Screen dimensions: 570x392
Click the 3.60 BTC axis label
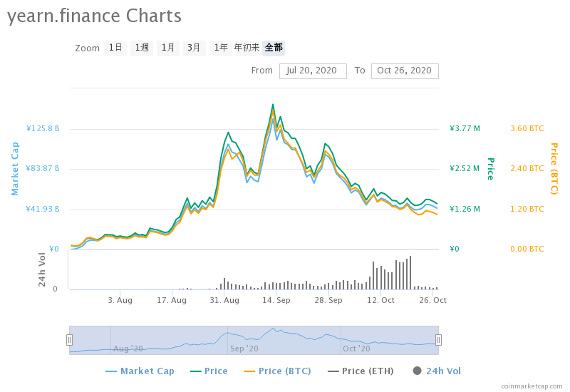[527, 129]
